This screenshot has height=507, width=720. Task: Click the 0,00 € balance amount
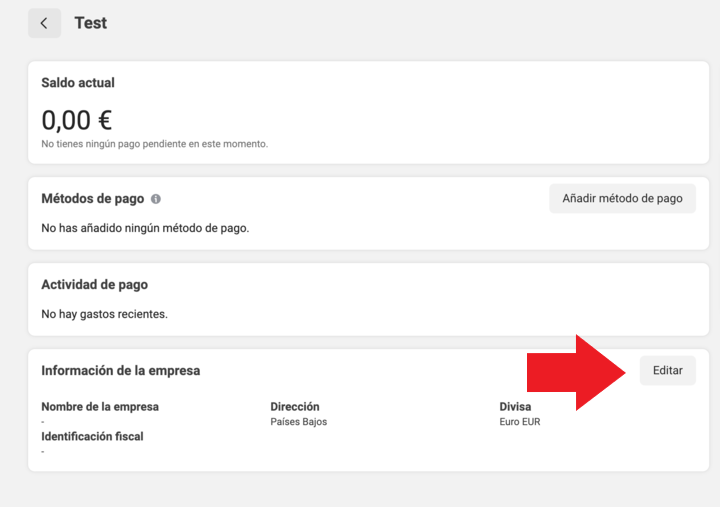click(77, 120)
